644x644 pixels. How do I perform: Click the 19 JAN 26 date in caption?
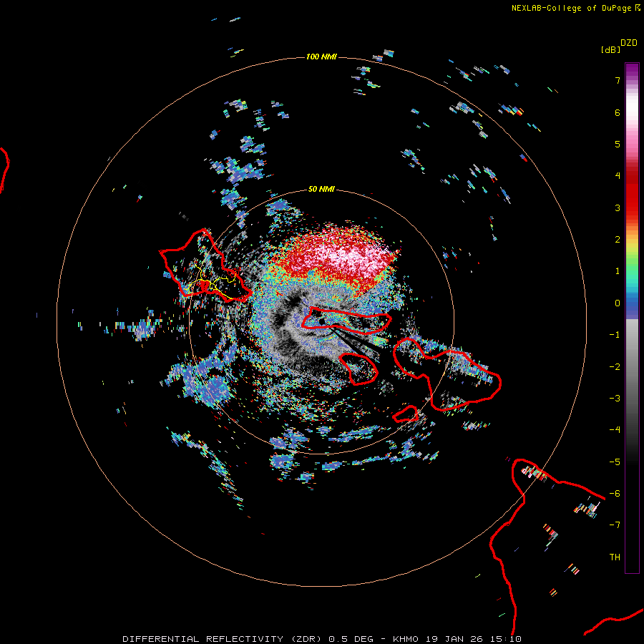(456, 639)
